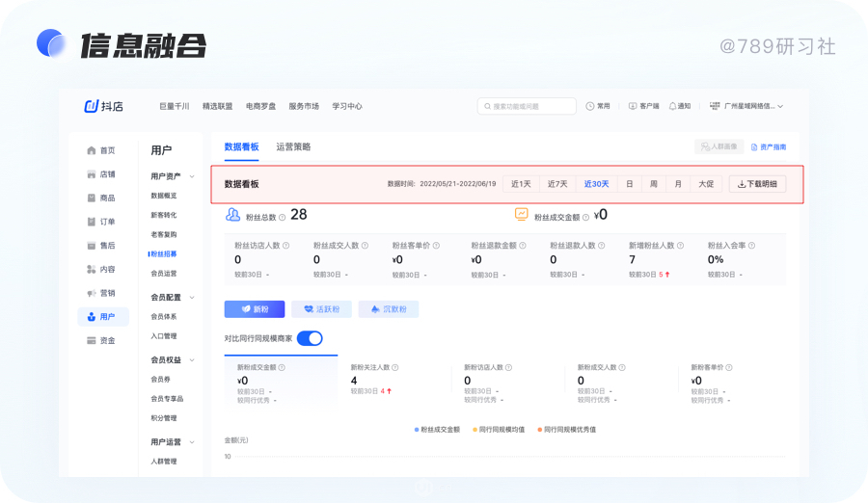Click the info icon beside 粉丝入会率
Screen dimensions: 868x503
[751, 246]
